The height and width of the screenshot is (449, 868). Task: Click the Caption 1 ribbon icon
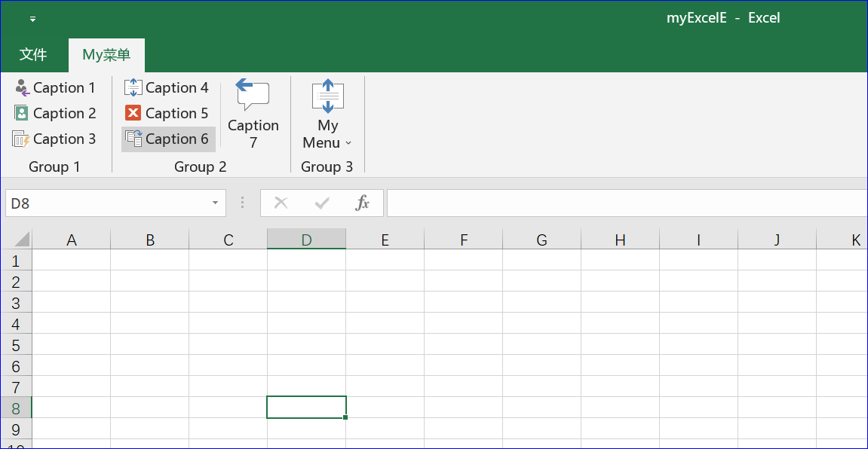click(x=22, y=88)
